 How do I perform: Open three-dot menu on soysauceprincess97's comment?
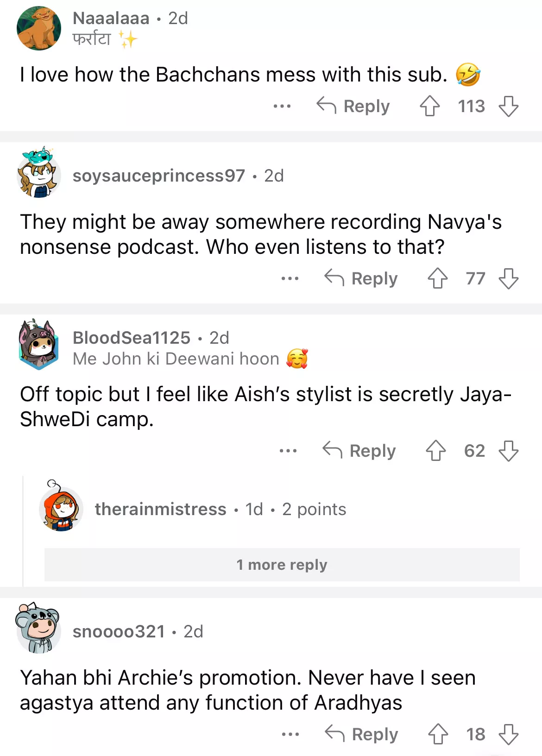click(x=290, y=278)
